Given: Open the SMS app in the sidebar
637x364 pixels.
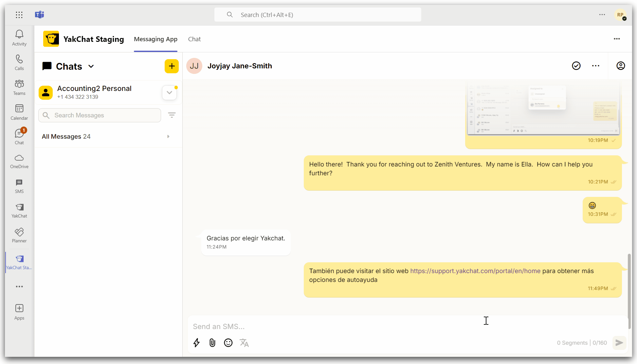Looking at the screenshot, I should (19, 186).
